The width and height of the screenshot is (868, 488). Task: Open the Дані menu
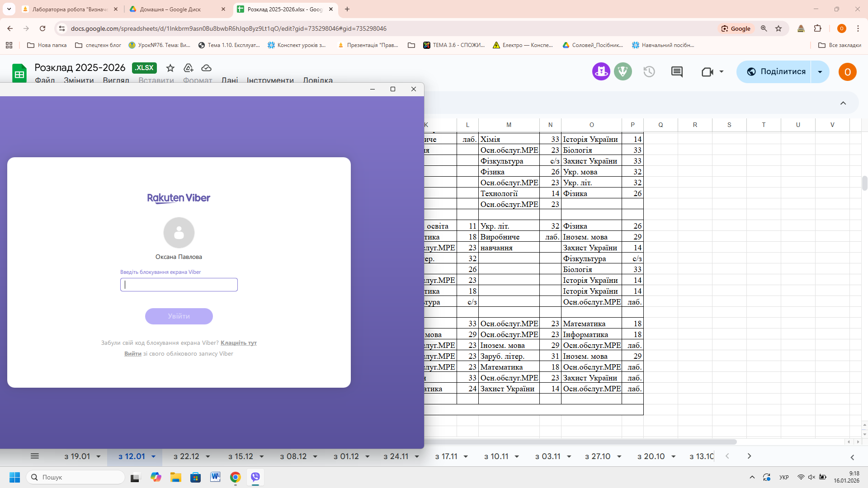(230, 80)
